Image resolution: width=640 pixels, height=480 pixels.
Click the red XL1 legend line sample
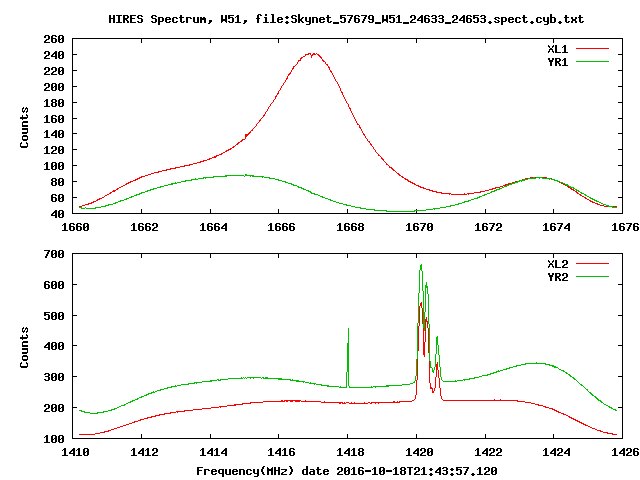(592, 49)
